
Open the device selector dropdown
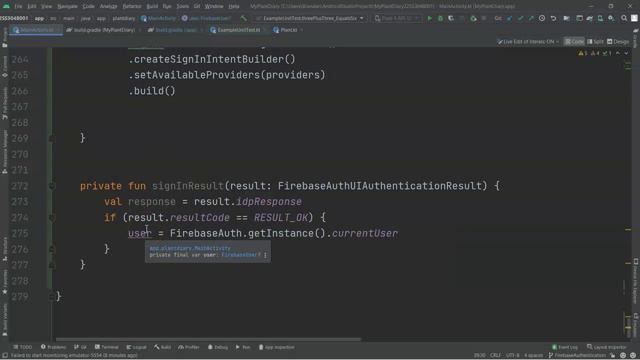[x=397, y=18]
